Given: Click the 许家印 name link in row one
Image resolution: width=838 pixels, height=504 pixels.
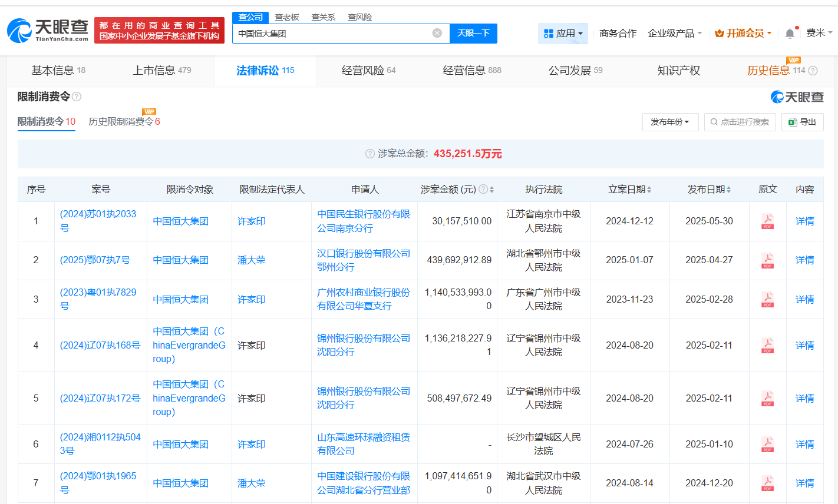Looking at the screenshot, I should pos(251,221).
